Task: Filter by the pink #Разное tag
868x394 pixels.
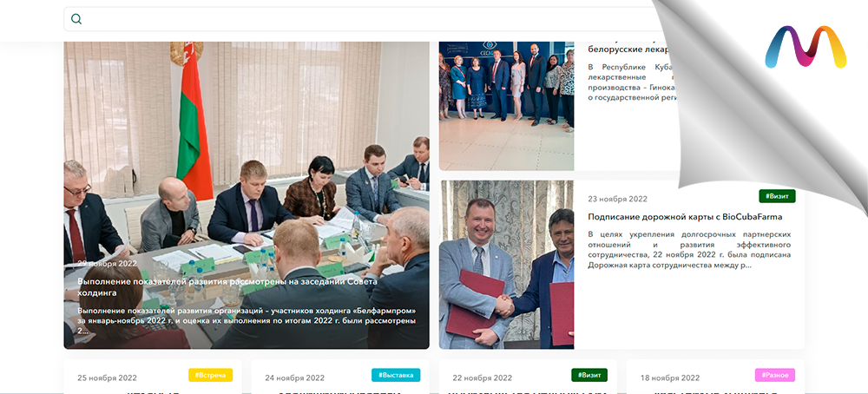Action: click(775, 375)
